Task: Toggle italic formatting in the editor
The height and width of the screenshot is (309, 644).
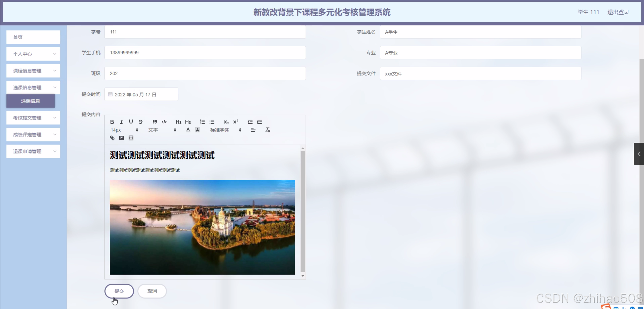Action: [x=122, y=122]
